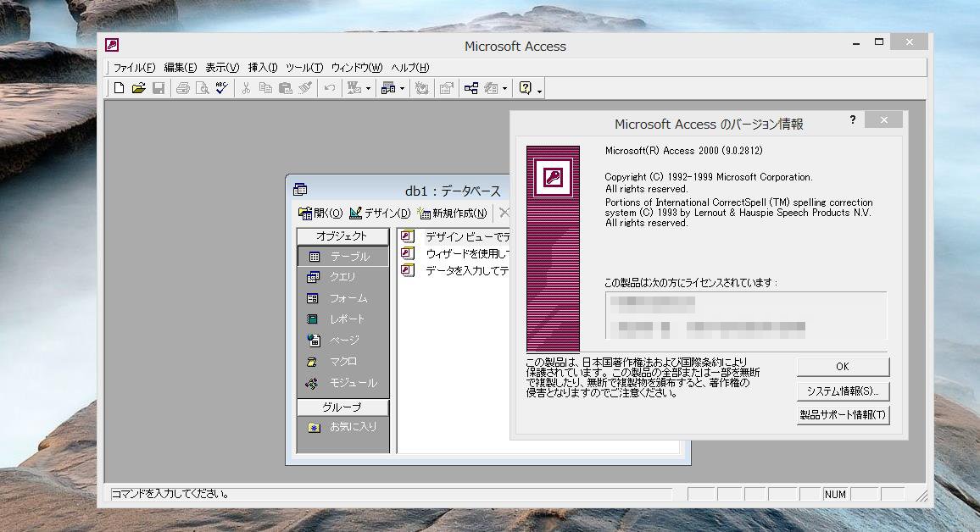Viewport: 980px width, 532px height.
Task: Click the Cut scissors icon
Action: click(x=246, y=88)
